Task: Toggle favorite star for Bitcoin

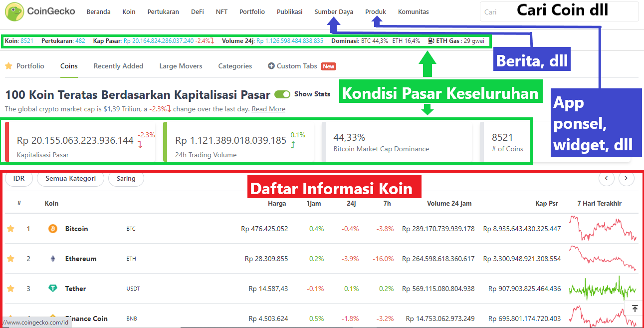Action: point(10,229)
